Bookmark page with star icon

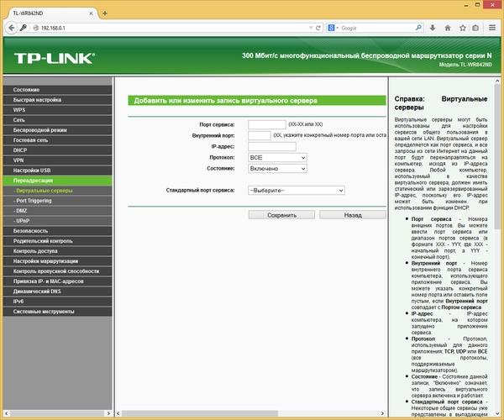click(x=462, y=28)
